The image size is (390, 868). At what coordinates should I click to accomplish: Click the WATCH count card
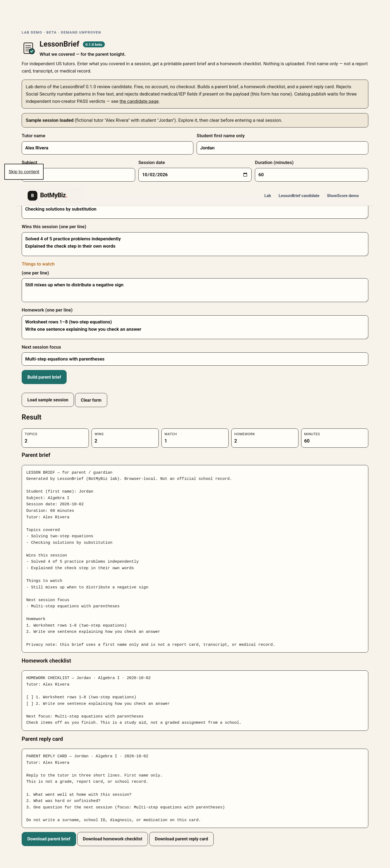coord(195,438)
